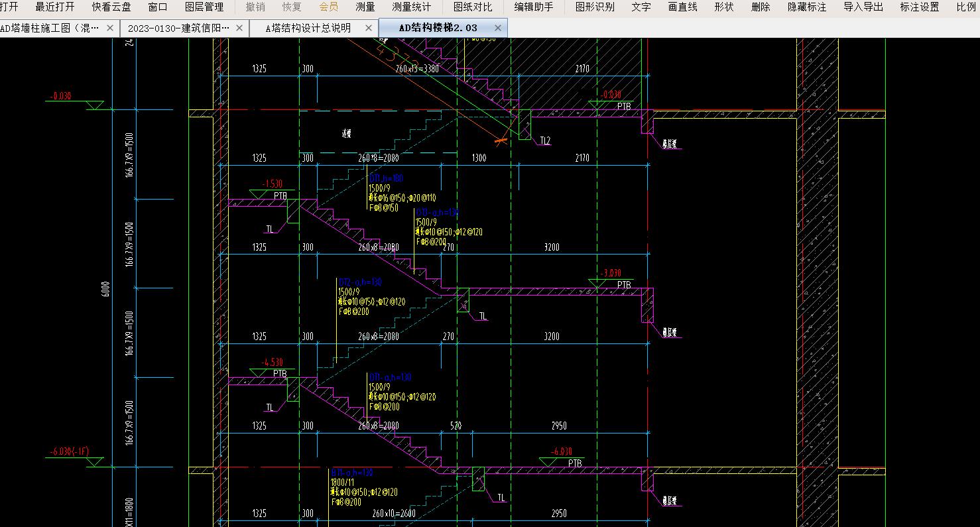Open 快看云盘 cloud drive

click(x=111, y=7)
